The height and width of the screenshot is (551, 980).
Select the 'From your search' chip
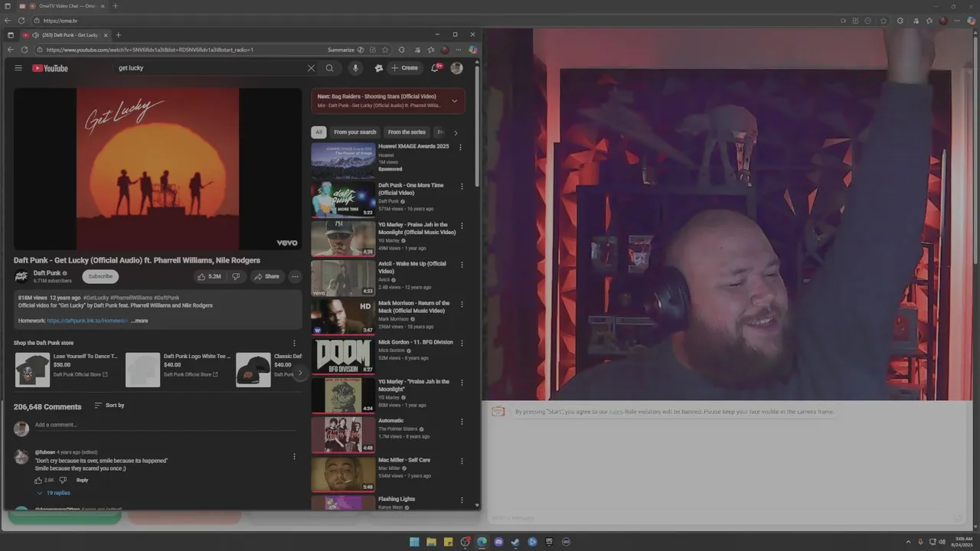355,132
